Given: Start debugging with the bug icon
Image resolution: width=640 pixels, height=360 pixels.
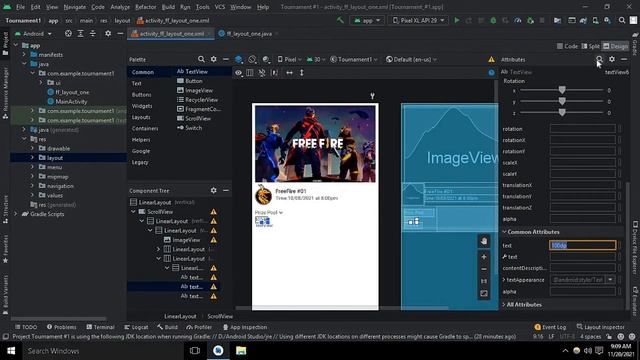Looking at the screenshot, I should point(493,20).
